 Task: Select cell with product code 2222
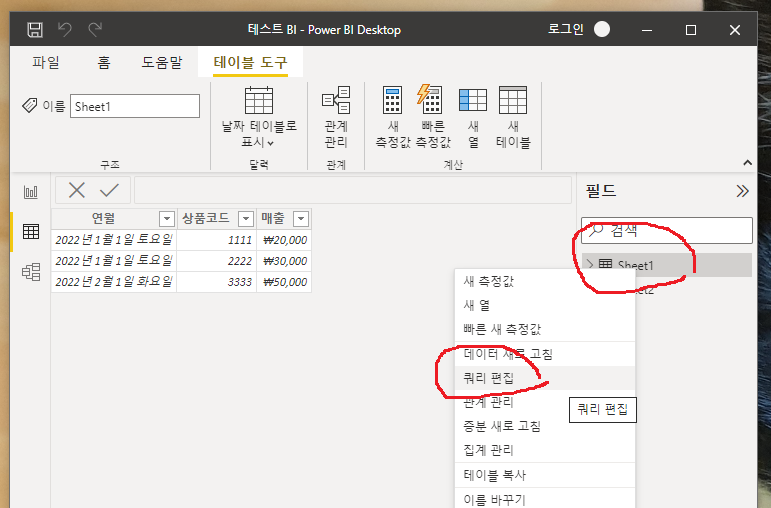(216, 261)
